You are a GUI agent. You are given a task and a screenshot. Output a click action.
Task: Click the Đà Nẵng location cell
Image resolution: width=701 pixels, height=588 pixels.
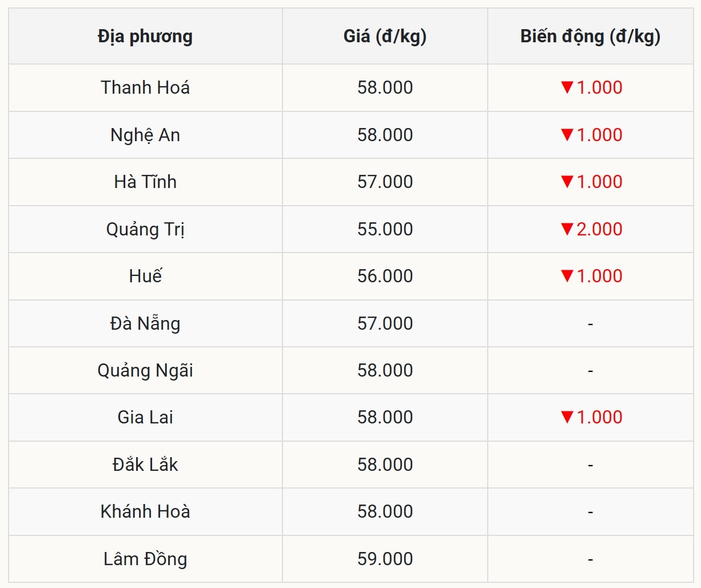[x=145, y=323]
